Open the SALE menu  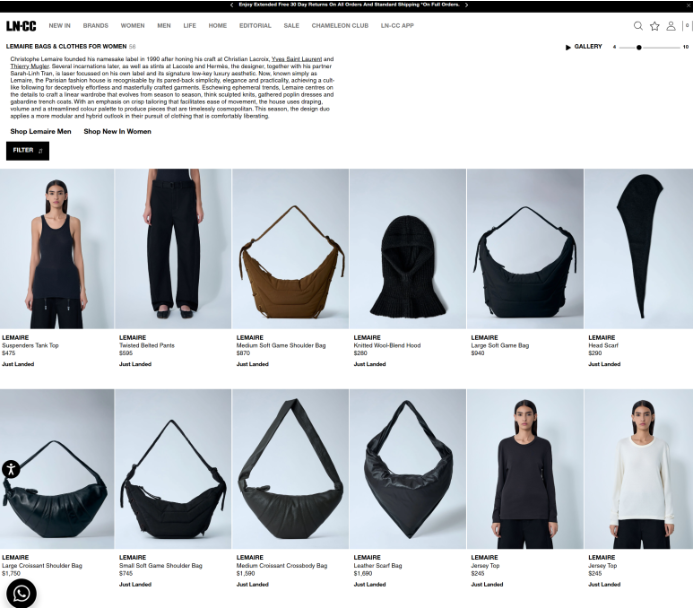click(292, 26)
